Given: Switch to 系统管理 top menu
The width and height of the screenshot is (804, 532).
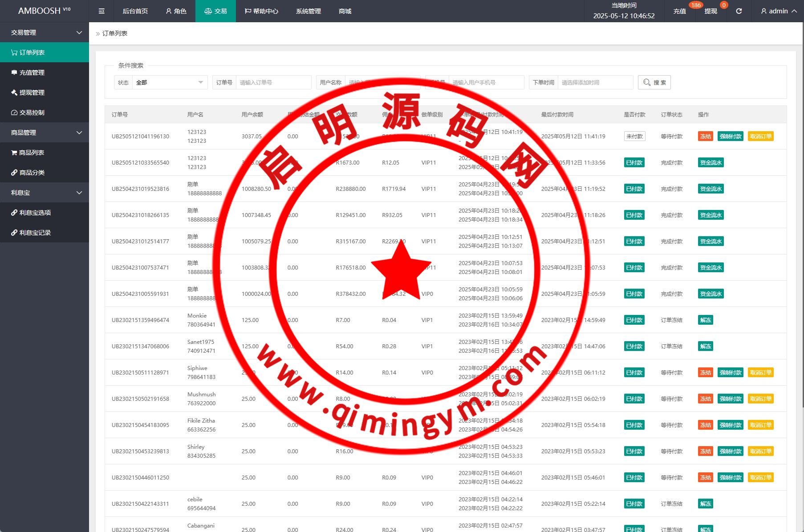Looking at the screenshot, I should (308, 11).
